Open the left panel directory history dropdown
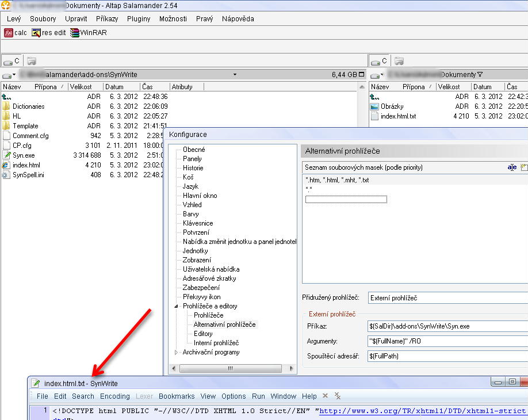528x420 pixels. click(235, 74)
